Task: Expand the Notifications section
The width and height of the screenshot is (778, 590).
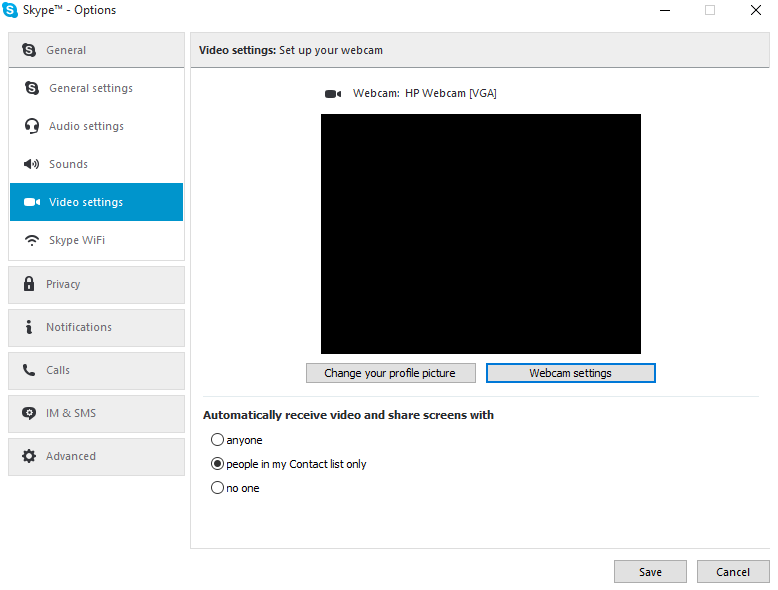Action: point(96,328)
